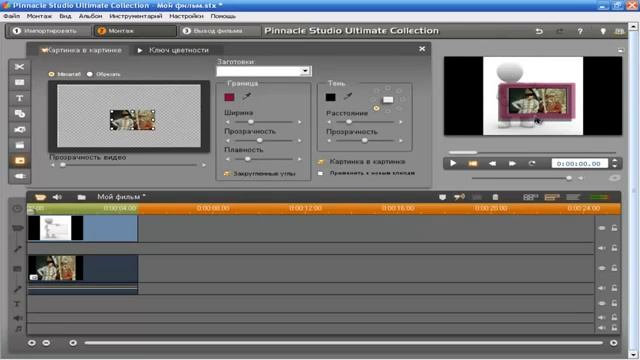The width and height of the screenshot is (640, 360).
Task: Click the title track T icon
Action: [x=17, y=304]
